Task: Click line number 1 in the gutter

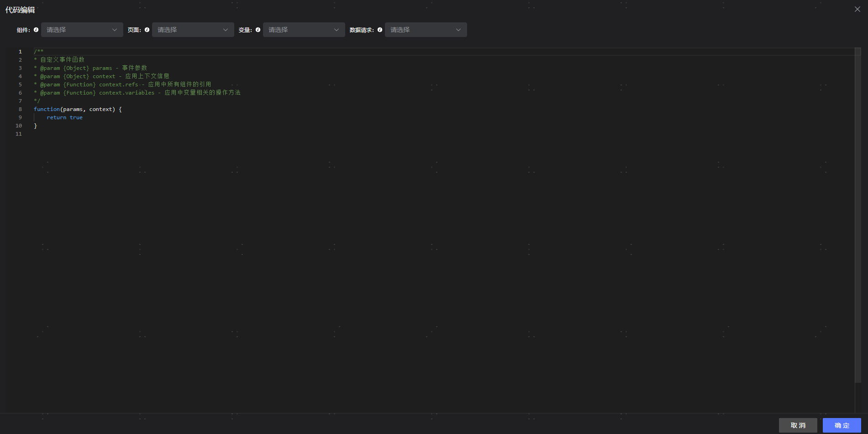Action: (20, 52)
